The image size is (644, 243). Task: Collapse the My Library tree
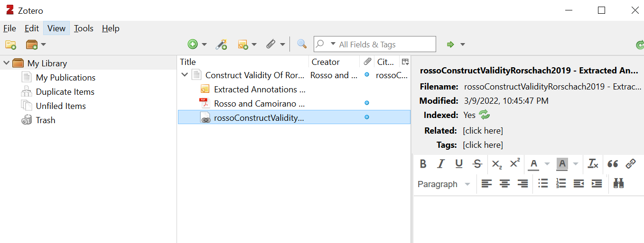[x=6, y=63]
